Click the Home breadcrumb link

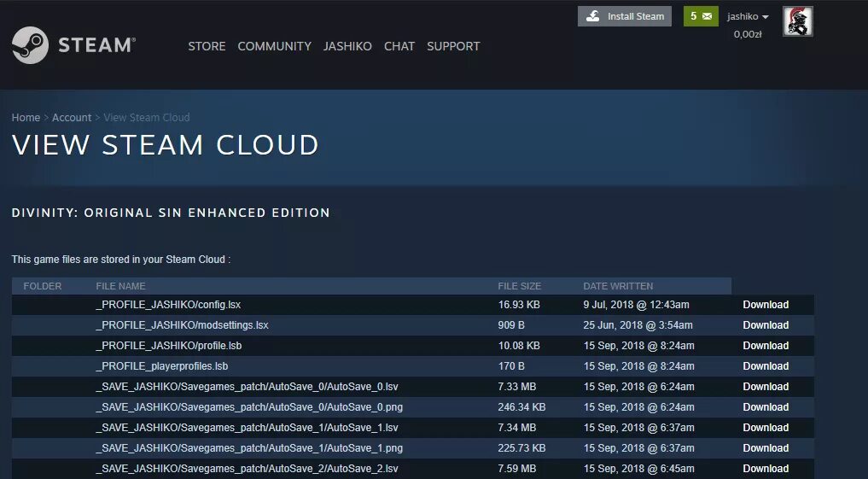click(x=26, y=117)
